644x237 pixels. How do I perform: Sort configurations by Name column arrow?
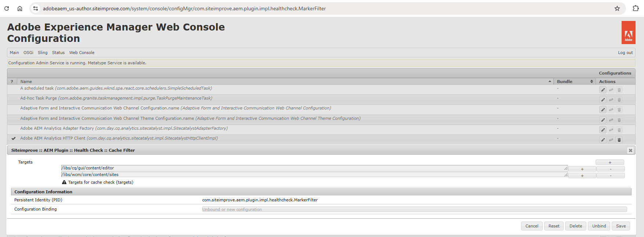coord(550,82)
